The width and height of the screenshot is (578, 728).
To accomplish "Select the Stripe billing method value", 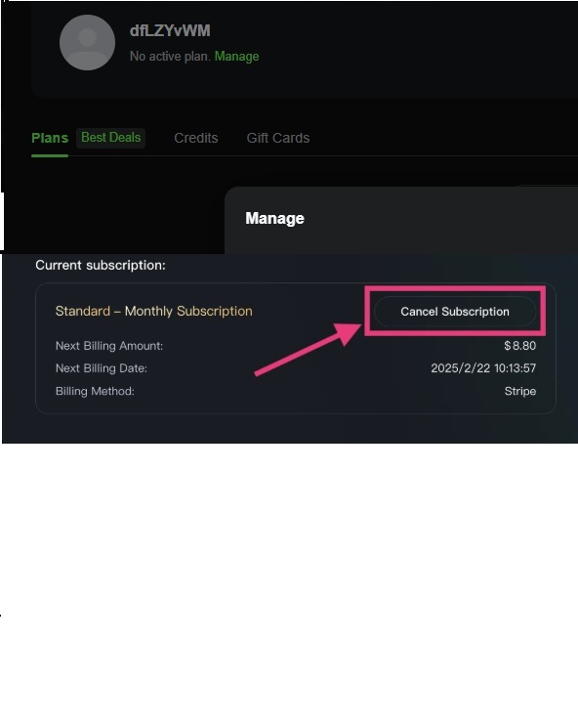I will (520, 391).
